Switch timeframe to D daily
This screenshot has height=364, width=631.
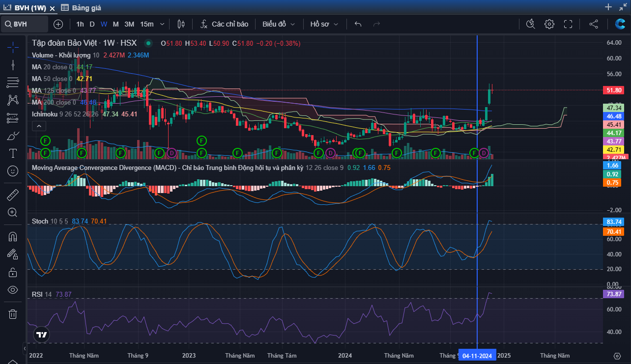tap(92, 24)
